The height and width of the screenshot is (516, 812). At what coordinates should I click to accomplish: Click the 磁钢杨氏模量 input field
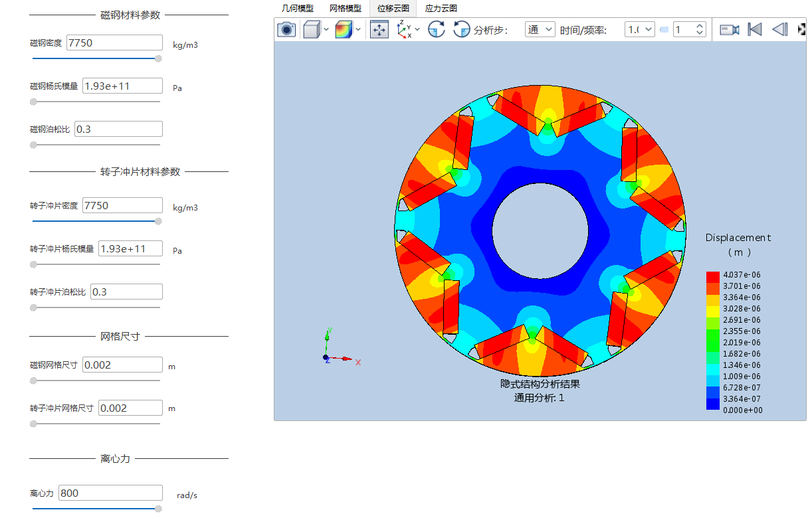122,86
